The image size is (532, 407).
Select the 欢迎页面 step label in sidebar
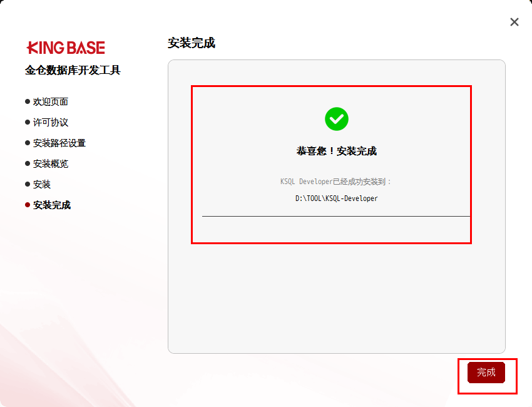(x=51, y=101)
